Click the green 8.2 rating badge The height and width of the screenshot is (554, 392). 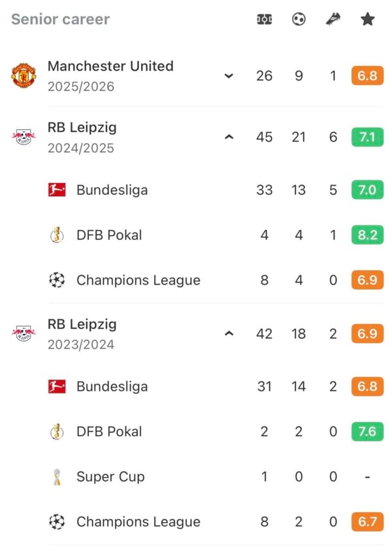(367, 235)
